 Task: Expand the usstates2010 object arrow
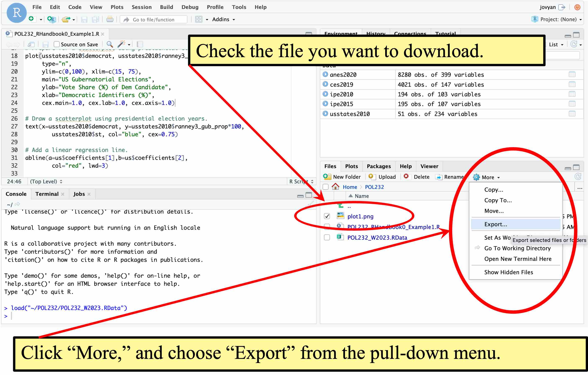325,113
